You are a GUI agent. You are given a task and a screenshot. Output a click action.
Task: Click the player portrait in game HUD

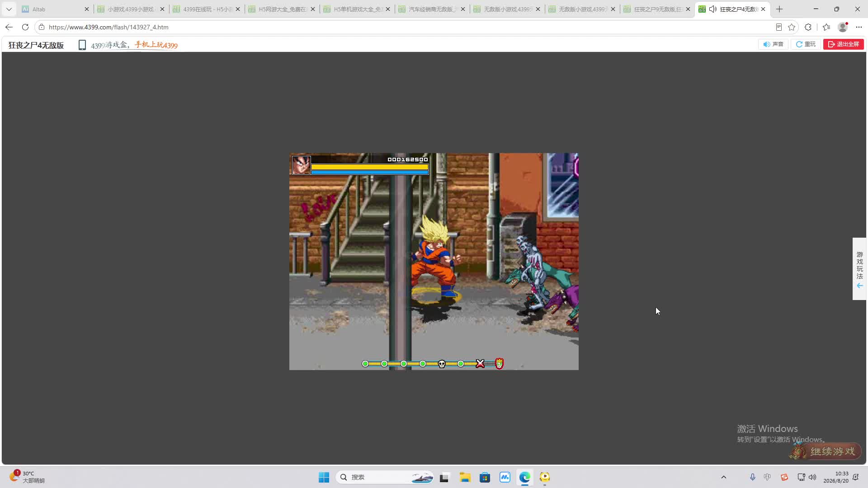coord(302,165)
